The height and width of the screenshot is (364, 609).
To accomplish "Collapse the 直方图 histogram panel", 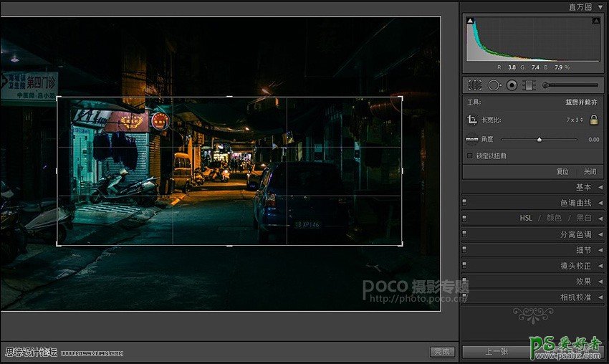I will 600,6.
